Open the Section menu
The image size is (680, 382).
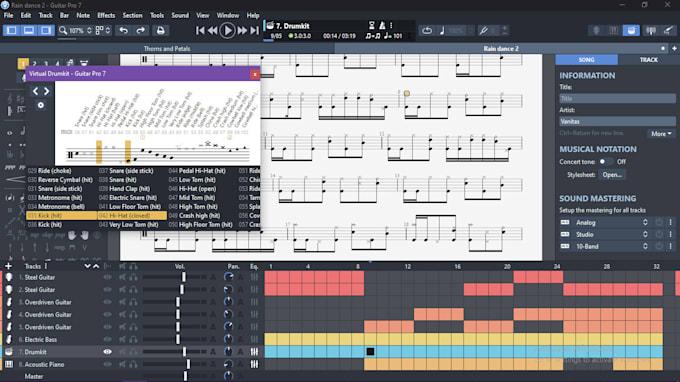(132, 15)
